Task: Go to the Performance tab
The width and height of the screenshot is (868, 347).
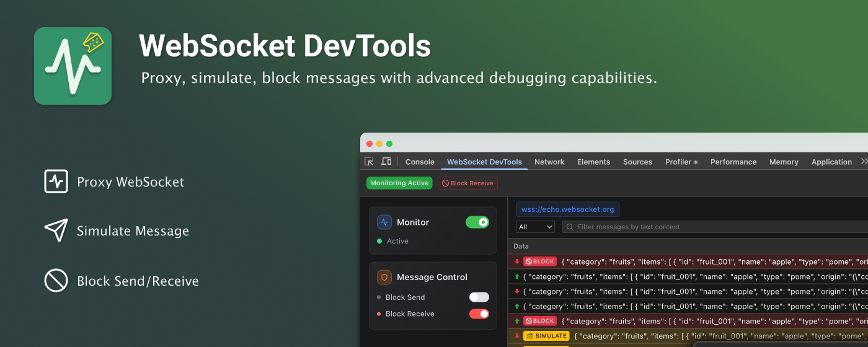Action: click(733, 162)
